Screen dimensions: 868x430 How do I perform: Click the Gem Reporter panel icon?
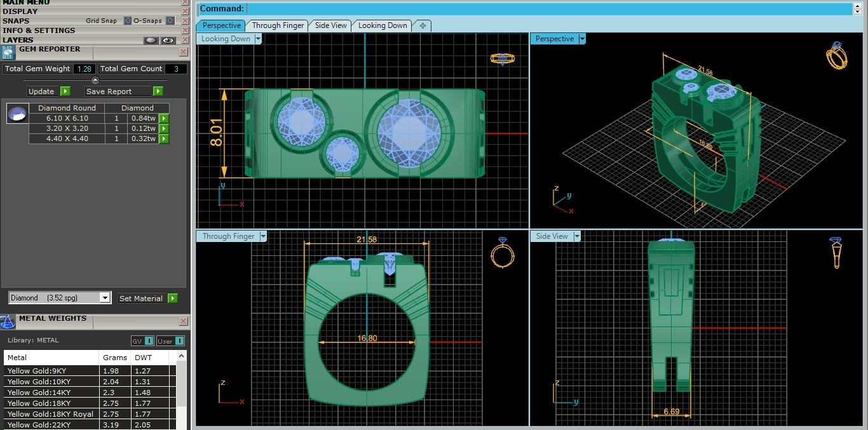point(8,53)
